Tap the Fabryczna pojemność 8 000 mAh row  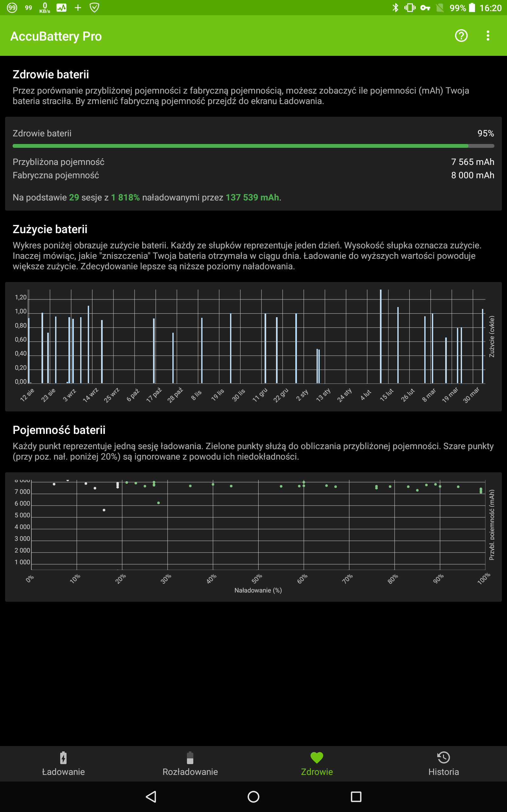(x=253, y=175)
